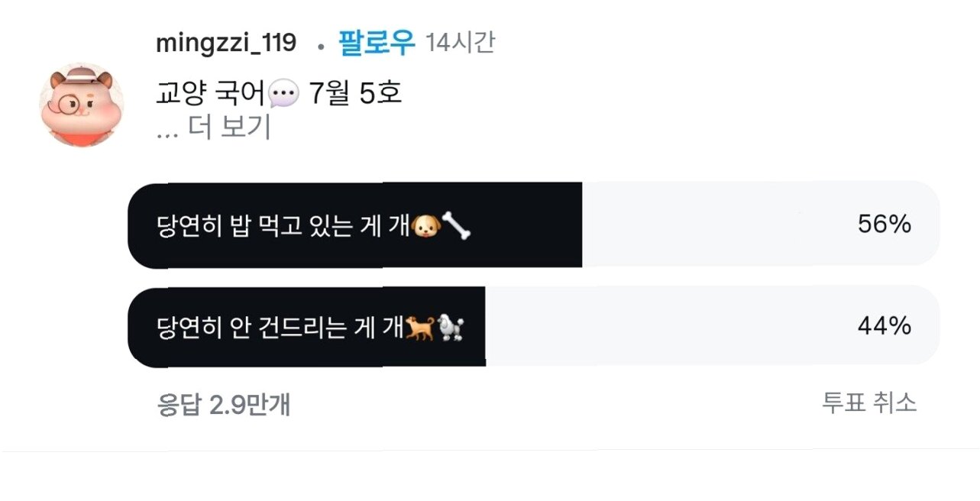The height and width of the screenshot is (501, 980).
Task: Click the bone emoji in first option
Action: pos(455,226)
